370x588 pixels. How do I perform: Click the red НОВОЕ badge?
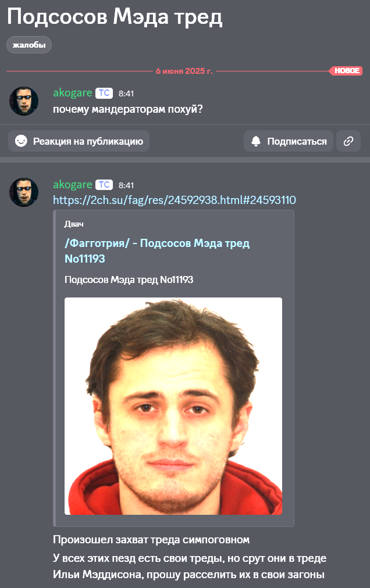pyautogui.click(x=346, y=71)
